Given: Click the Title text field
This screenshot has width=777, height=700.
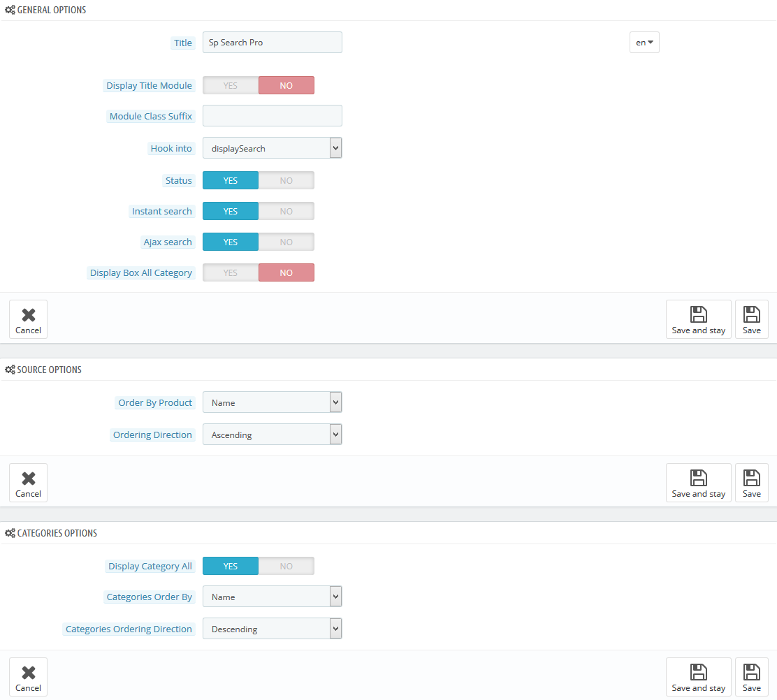Looking at the screenshot, I should click(x=272, y=43).
